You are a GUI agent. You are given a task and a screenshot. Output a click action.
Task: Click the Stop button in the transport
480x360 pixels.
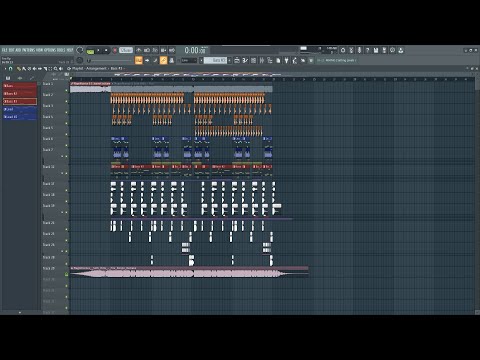click(106, 51)
